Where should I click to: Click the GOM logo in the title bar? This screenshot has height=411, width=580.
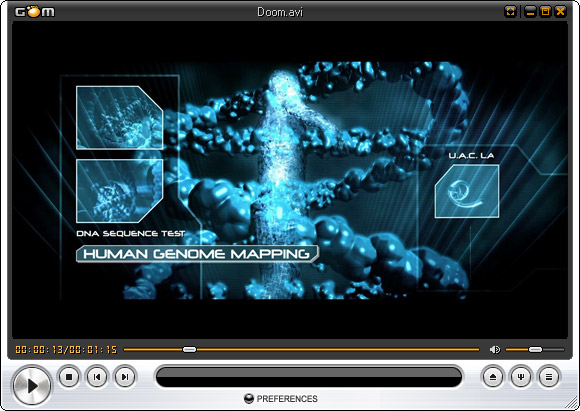click(x=34, y=12)
